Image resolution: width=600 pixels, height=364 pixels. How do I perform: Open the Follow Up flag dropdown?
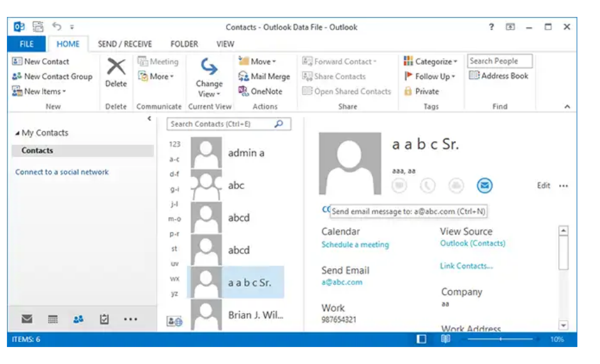tap(430, 76)
